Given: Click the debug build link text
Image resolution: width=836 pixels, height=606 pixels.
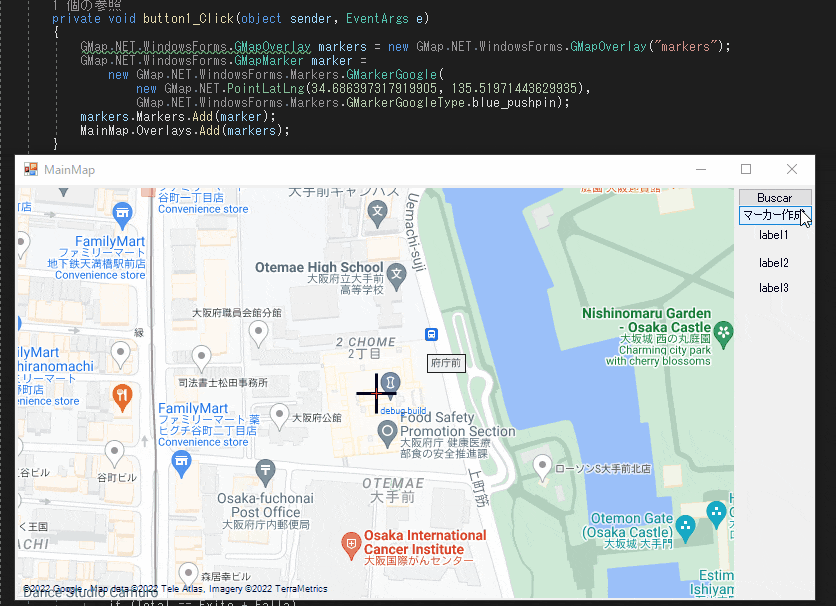Looking at the screenshot, I should point(403,411).
